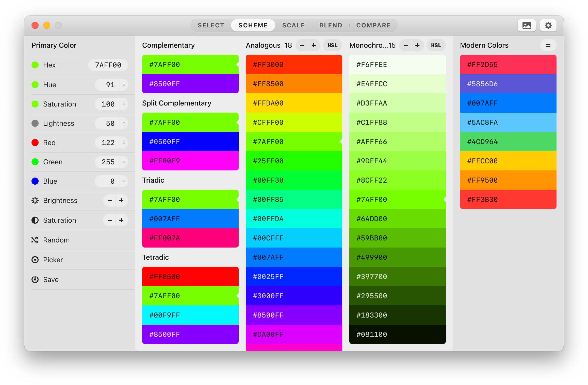Select Modern Colors swatch #5856D6

click(508, 84)
